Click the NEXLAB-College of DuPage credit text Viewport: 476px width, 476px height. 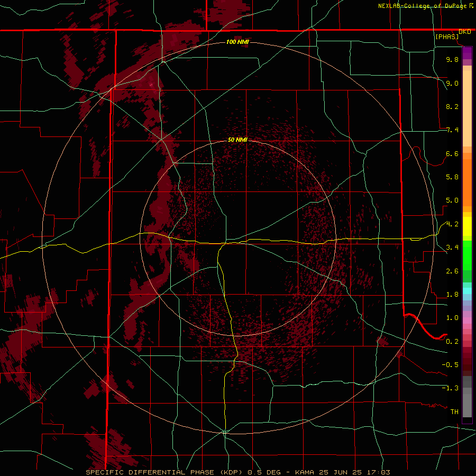click(423, 6)
